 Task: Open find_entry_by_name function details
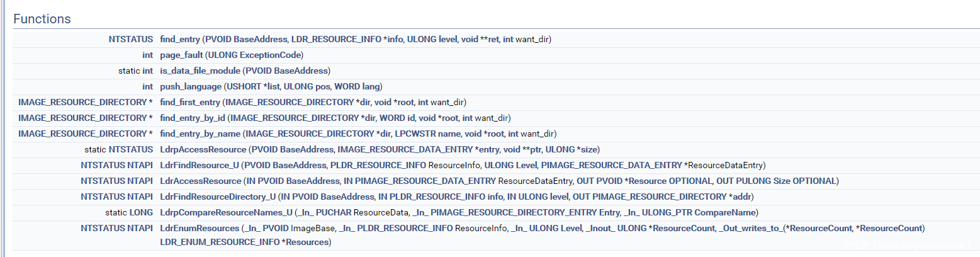pyautogui.click(x=200, y=134)
